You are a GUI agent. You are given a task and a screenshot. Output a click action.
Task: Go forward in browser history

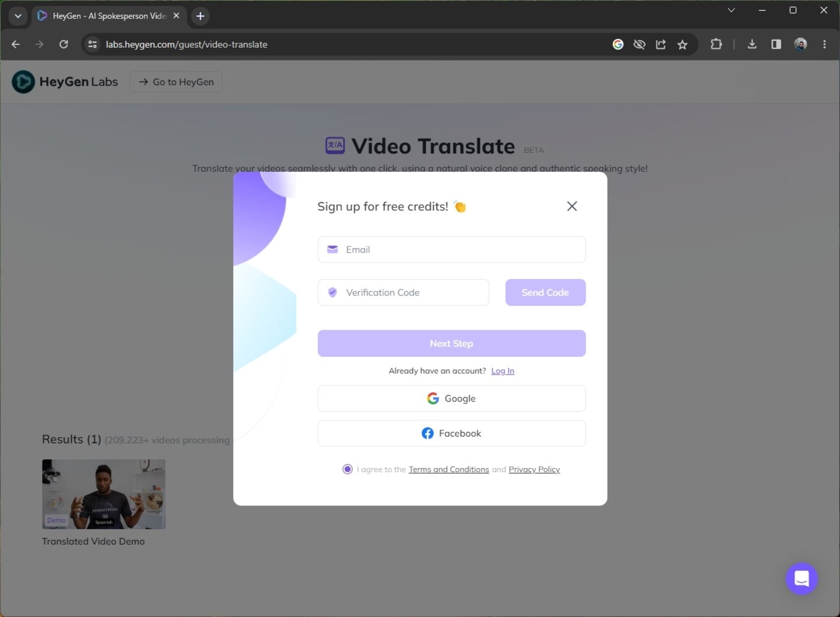click(40, 44)
